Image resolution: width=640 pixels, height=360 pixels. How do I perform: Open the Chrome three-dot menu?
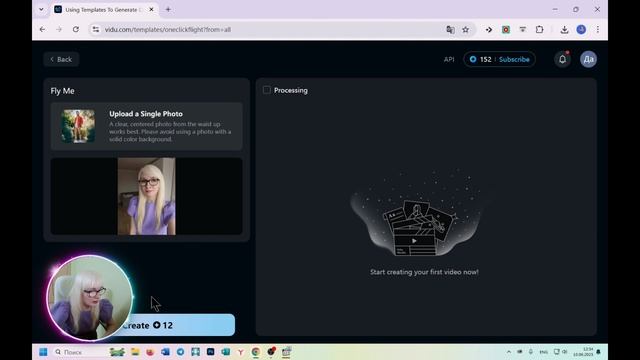click(598, 29)
